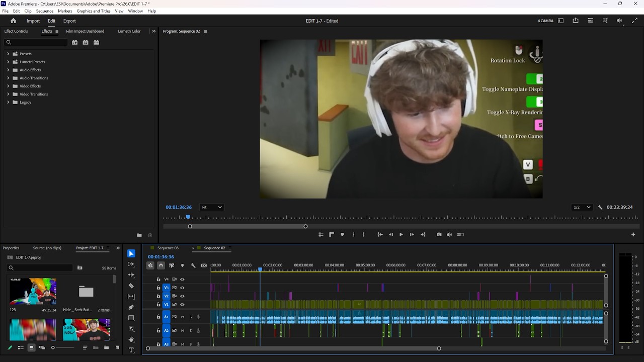This screenshot has width=644, height=362.
Task: Open the 1/2 playback resolution dropdown
Action: 582,207
